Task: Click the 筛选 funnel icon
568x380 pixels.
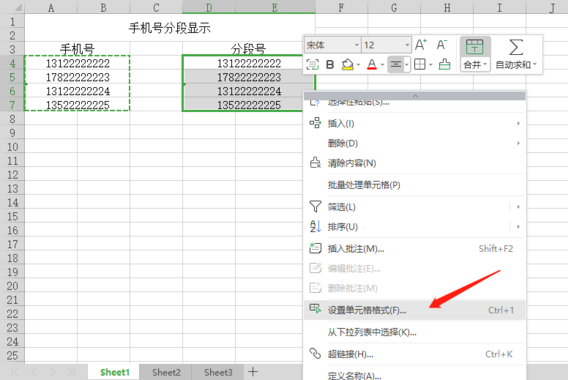Action: (x=315, y=207)
